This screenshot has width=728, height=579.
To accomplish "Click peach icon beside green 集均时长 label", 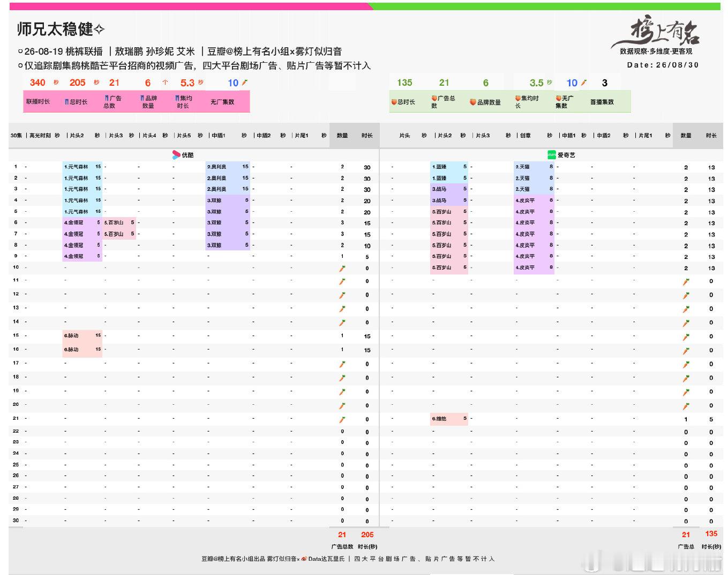I will click(x=518, y=98).
